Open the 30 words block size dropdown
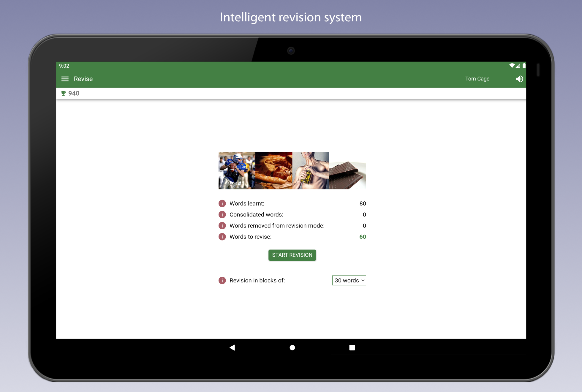 click(349, 280)
